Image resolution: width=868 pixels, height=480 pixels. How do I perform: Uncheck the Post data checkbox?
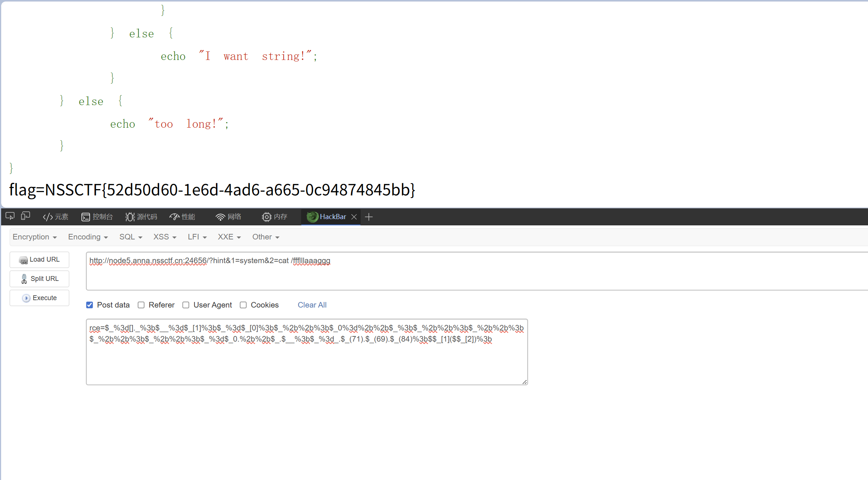pos(90,305)
